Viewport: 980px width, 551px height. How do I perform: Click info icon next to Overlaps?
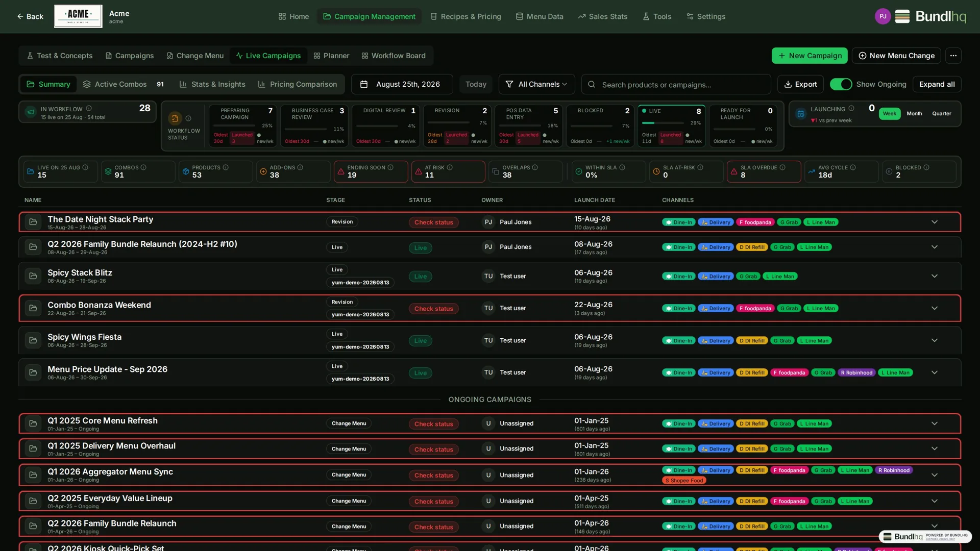(535, 167)
